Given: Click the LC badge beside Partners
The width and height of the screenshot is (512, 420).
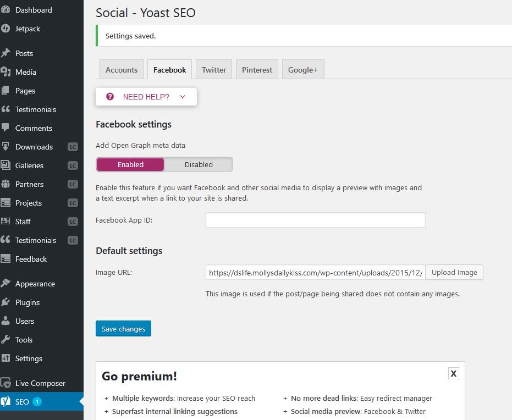Looking at the screenshot, I should (x=73, y=184).
